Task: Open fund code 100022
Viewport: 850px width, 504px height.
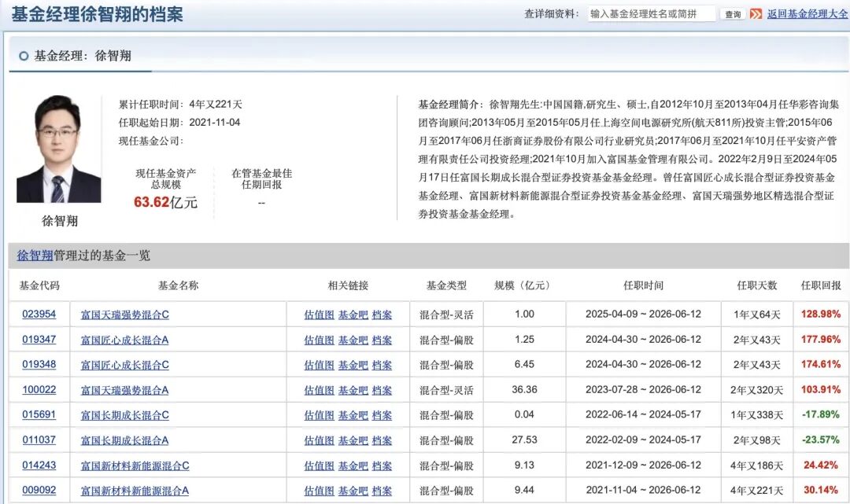Action: tap(39, 390)
